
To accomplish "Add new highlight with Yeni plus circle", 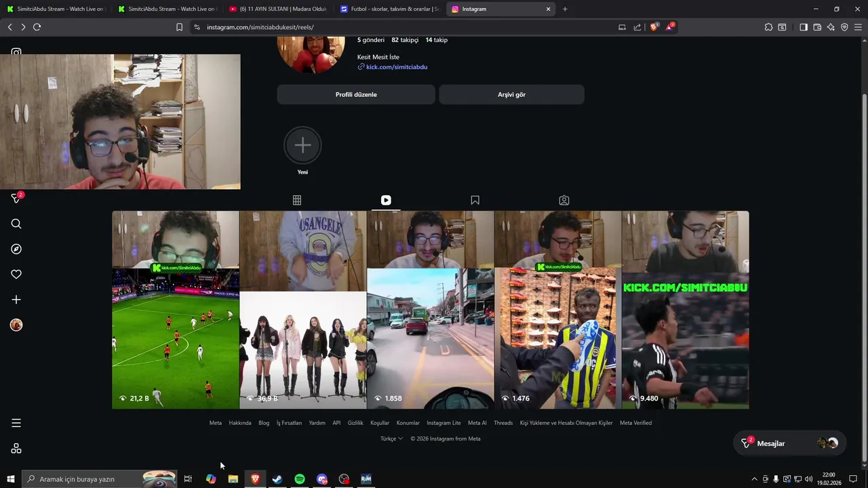I will coord(302,145).
